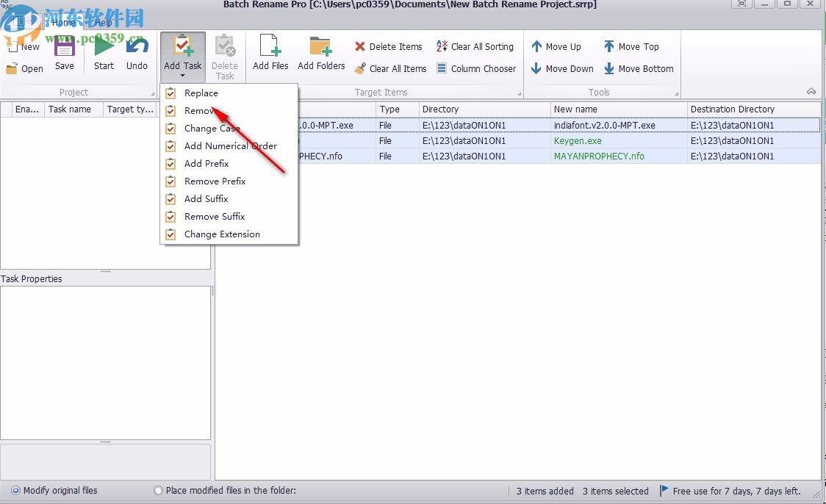Click Free use for 7 days status
The width and height of the screenshot is (826, 504).
coord(736,491)
